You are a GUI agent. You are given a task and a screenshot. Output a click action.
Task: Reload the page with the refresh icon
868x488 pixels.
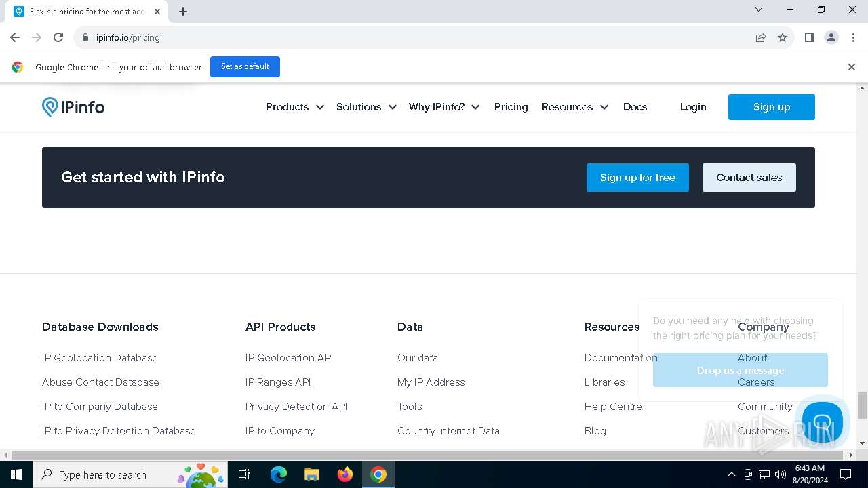point(58,37)
